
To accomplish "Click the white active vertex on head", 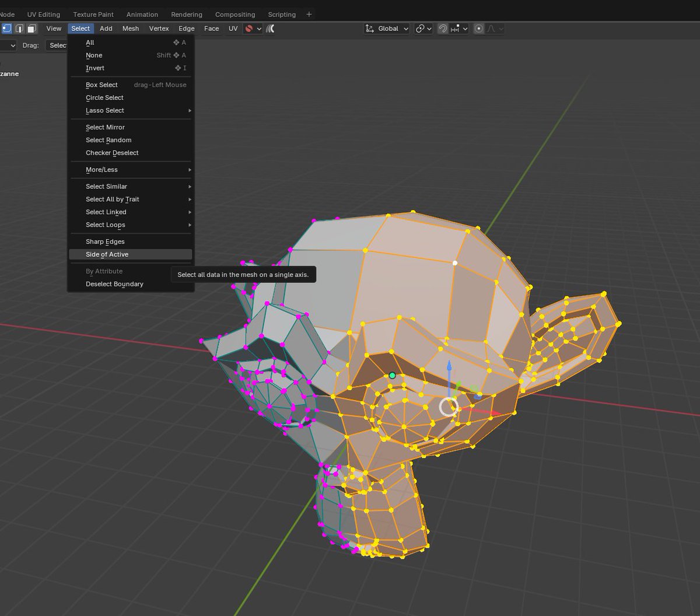I will tap(455, 263).
